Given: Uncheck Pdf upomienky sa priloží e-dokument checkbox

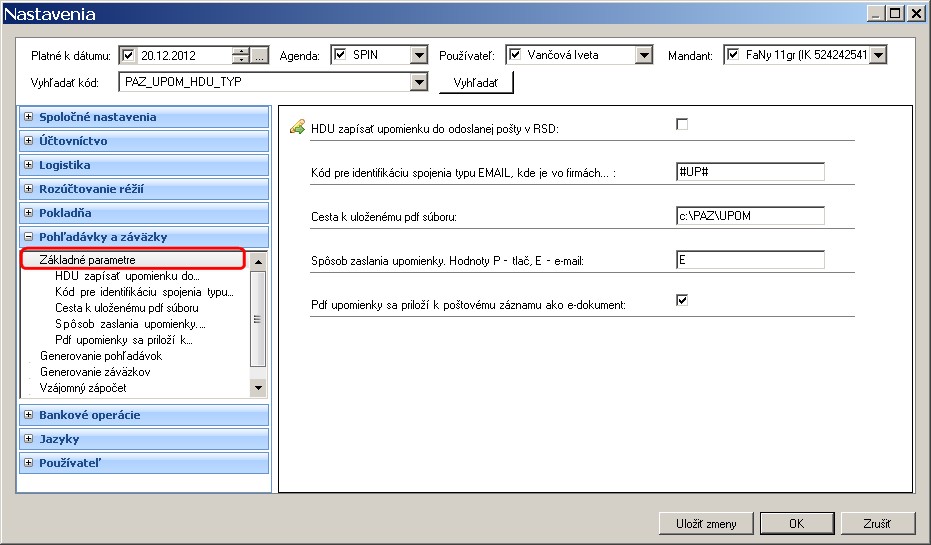Looking at the screenshot, I should click(x=682, y=300).
